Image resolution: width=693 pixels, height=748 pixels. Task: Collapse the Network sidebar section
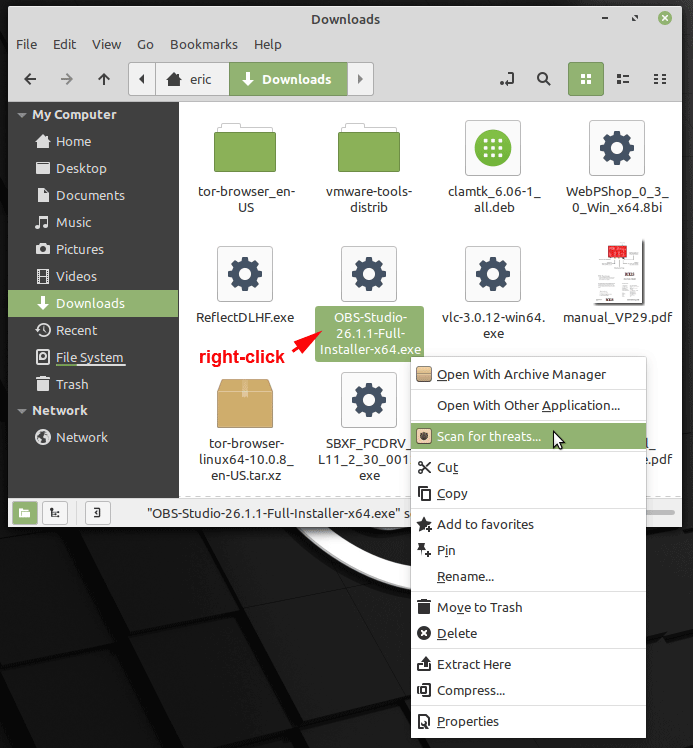point(21,411)
